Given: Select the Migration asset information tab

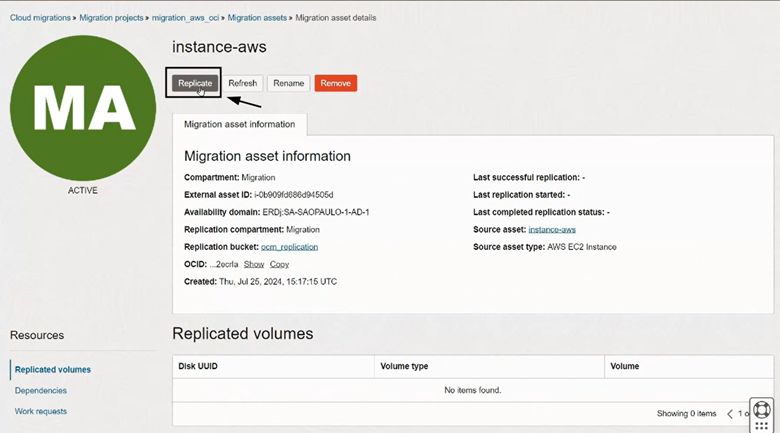Looking at the screenshot, I should tap(239, 124).
